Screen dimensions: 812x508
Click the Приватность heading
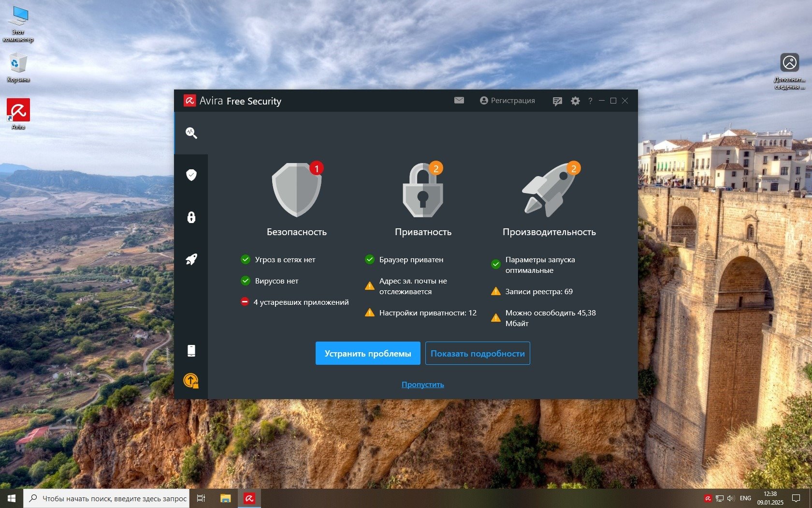click(423, 232)
